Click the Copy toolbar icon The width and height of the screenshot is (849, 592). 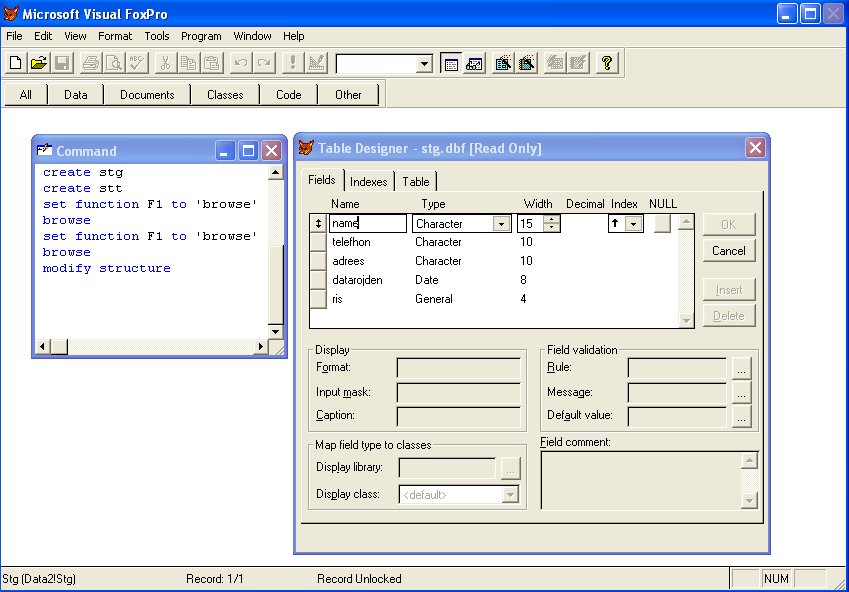[x=188, y=63]
